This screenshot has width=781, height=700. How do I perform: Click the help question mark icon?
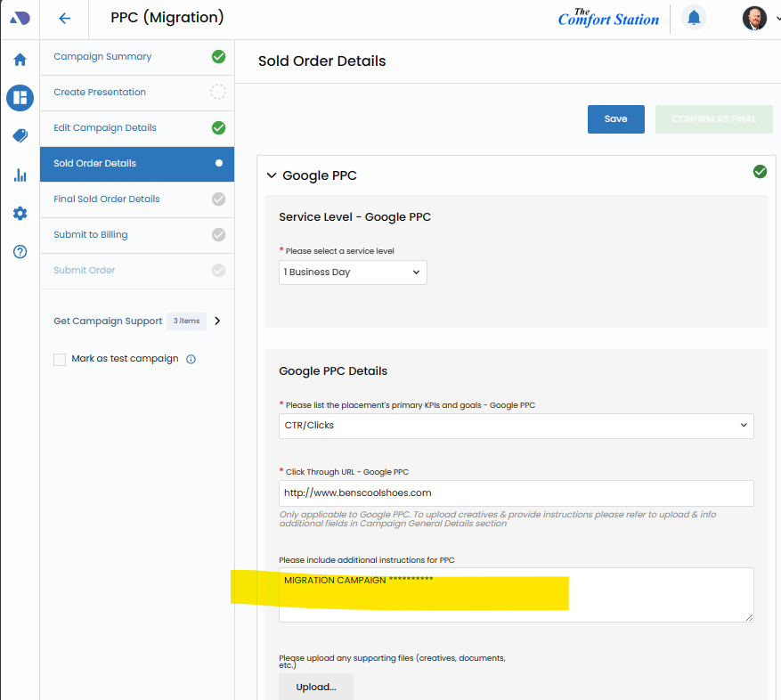20,252
